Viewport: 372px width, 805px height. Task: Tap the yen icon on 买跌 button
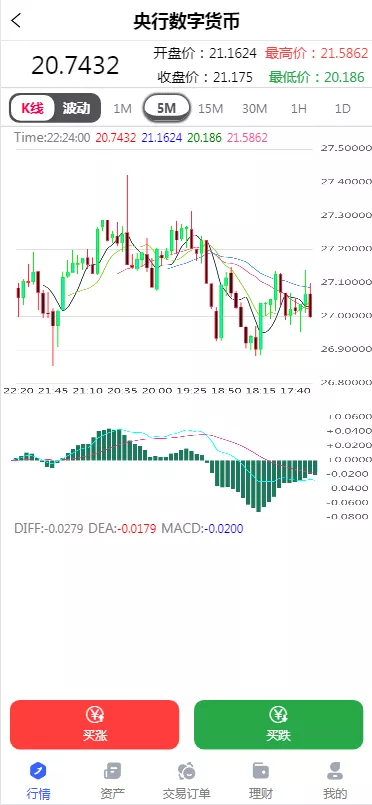coord(278,715)
